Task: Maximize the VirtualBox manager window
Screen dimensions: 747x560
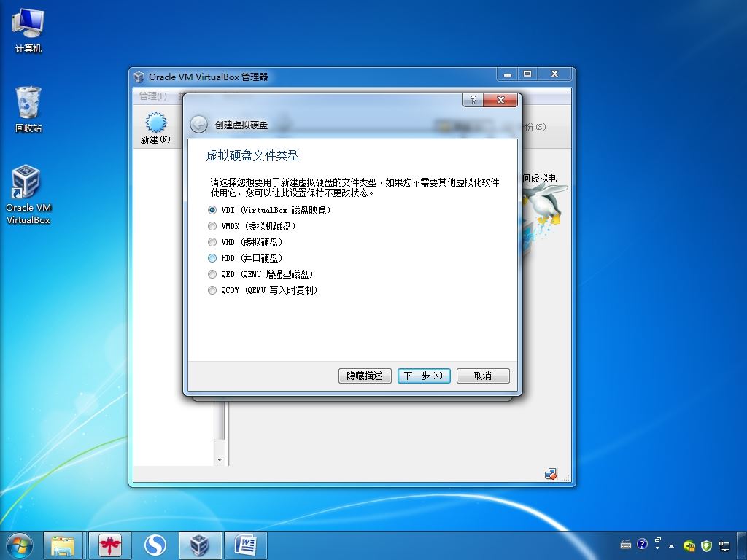Action: coord(527,74)
